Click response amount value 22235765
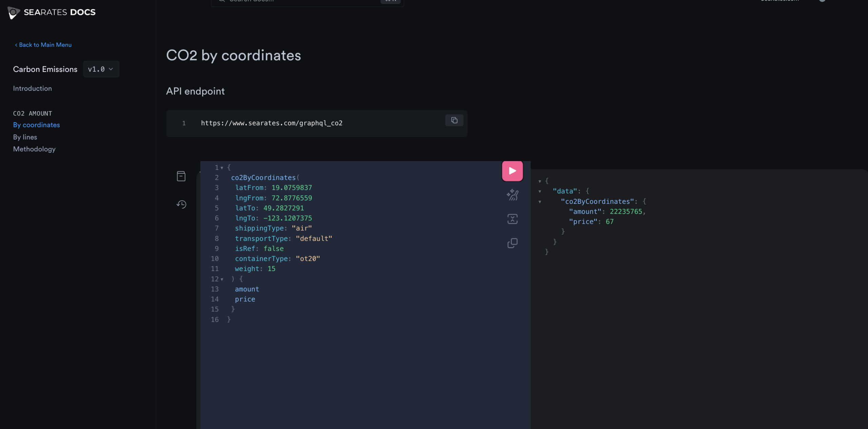This screenshot has width=868, height=429. pos(626,211)
